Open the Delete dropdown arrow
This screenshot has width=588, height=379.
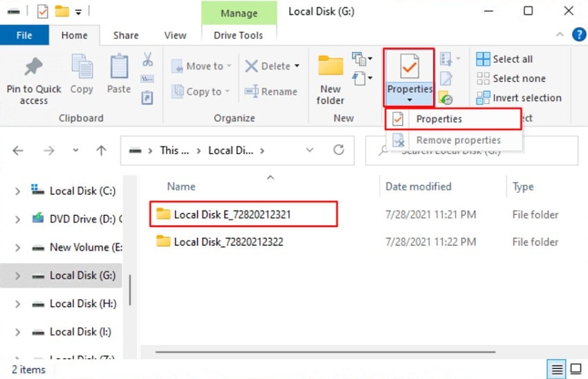[297, 66]
